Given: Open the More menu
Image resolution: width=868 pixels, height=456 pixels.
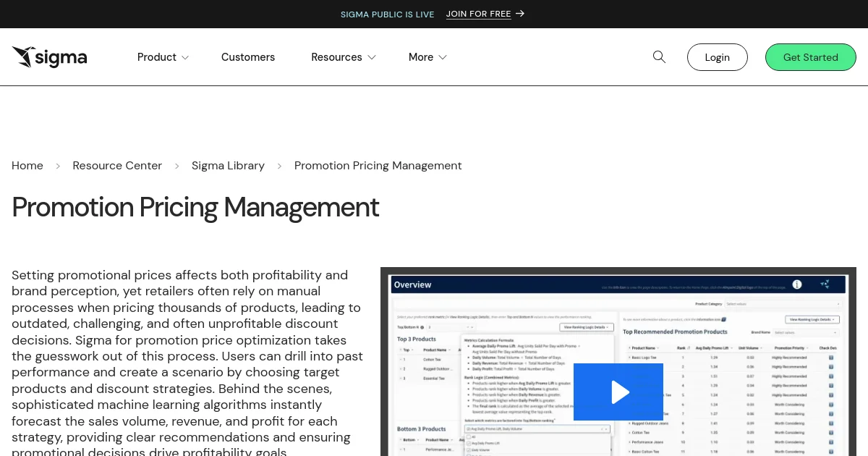Looking at the screenshot, I should [421, 57].
